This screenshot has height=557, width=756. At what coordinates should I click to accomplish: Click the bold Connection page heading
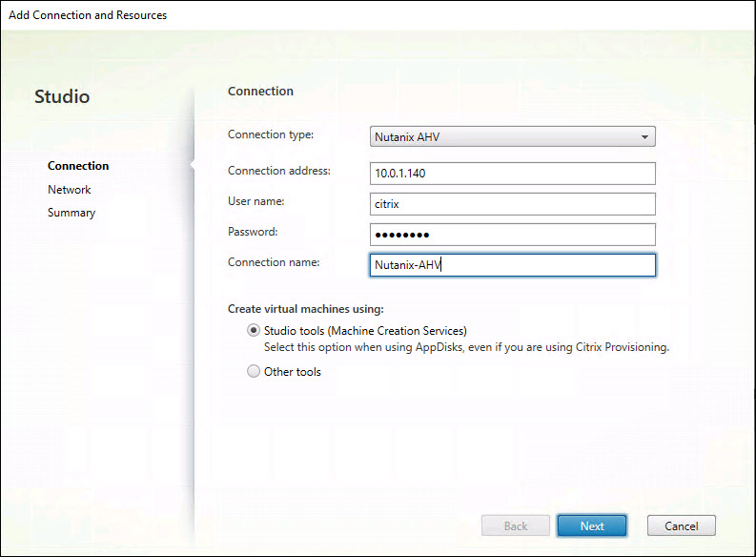pos(260,92)
